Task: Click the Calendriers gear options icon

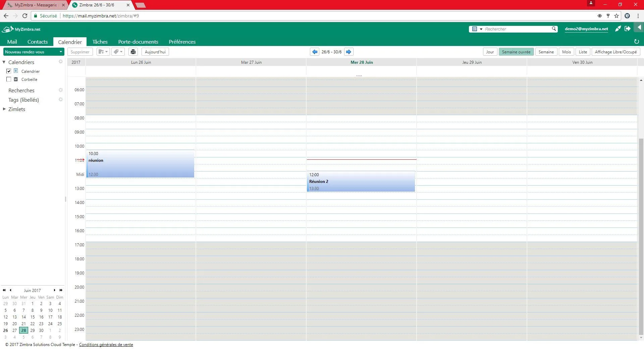Action: coord(61,62)
